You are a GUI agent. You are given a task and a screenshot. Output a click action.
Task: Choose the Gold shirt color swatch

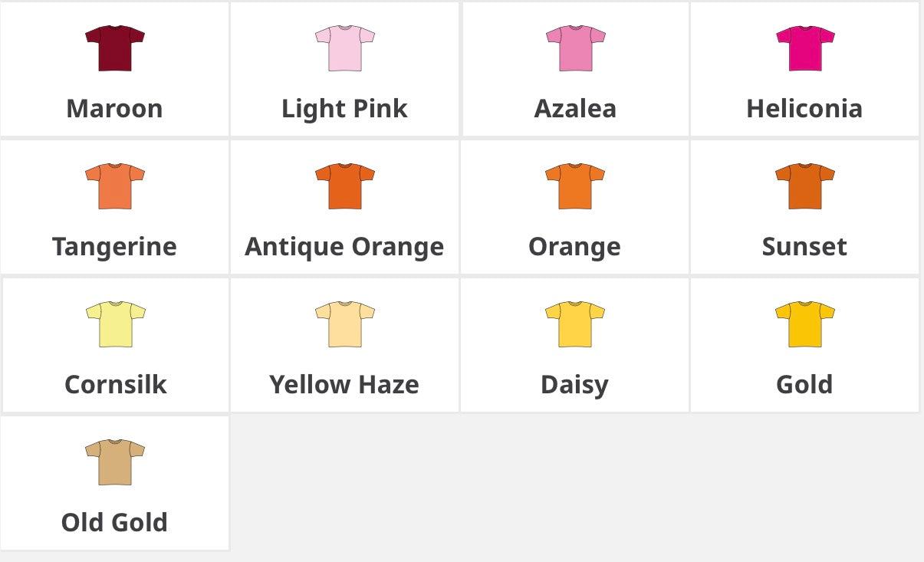point(805,324)
